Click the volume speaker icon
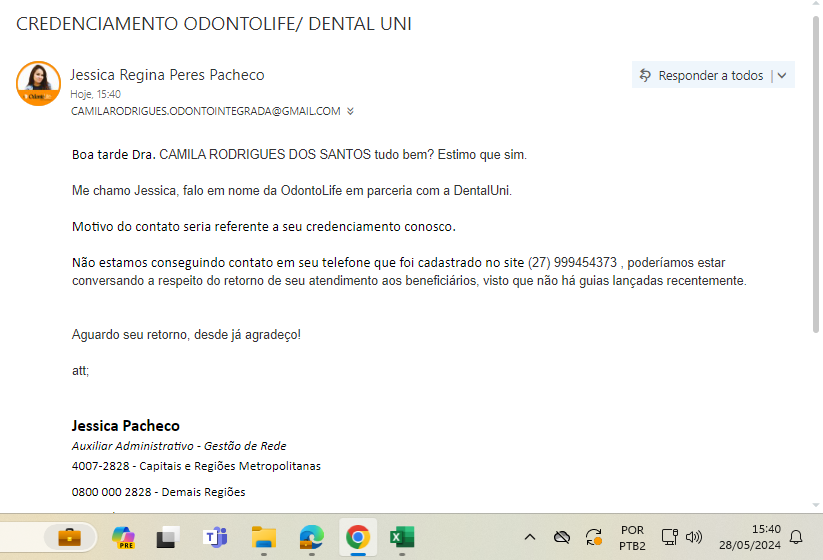823x560 pixels. (694, 537)
